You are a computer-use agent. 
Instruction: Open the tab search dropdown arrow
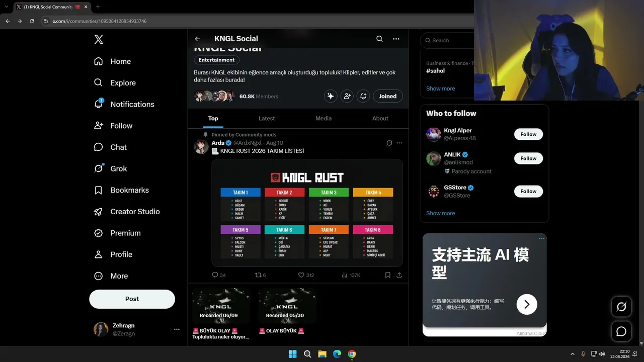click(7, 7)
